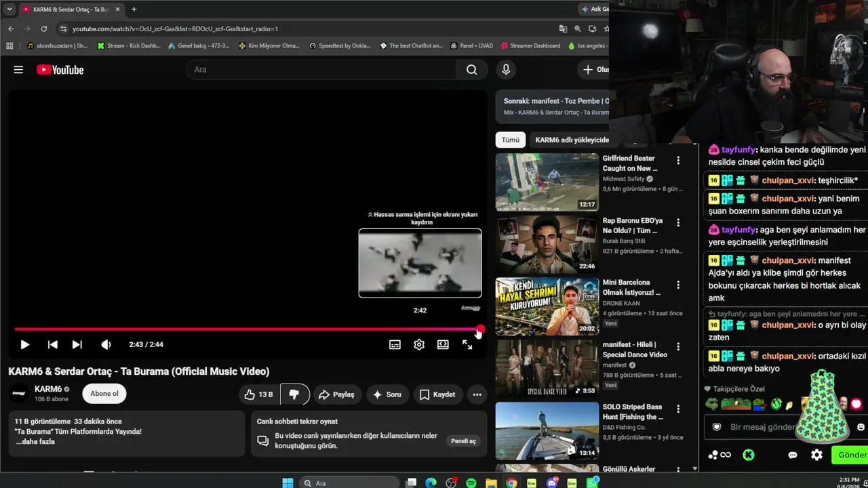Close the KARM6 & Serdar Ortaç tab
868x488 pixels.
point(117,9)
